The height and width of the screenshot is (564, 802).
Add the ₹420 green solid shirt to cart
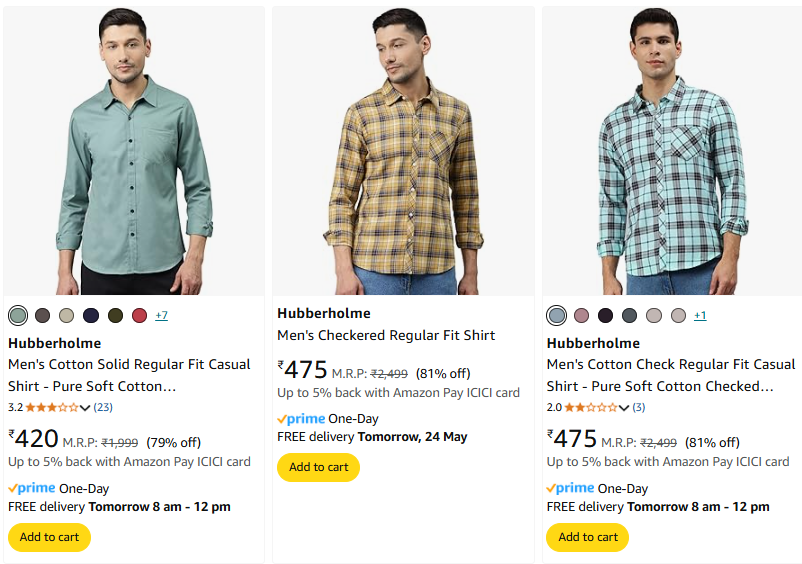(49, 537)
